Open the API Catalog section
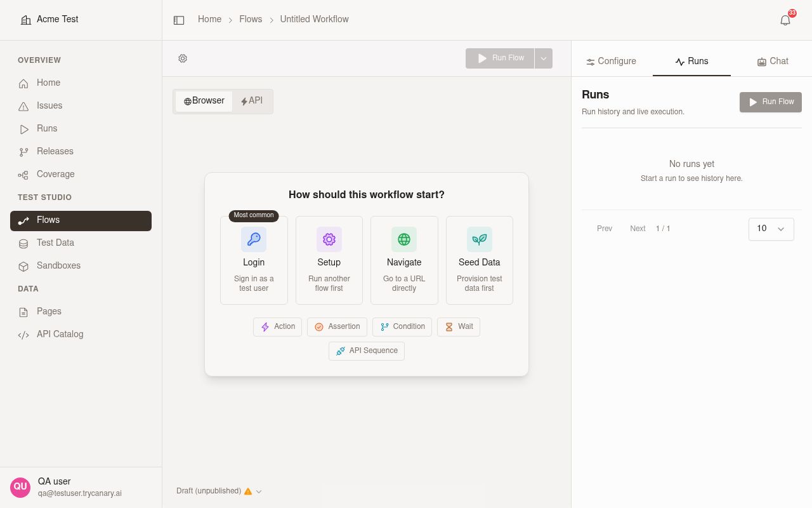This screenshot has height=508, width=812. (x=81, y=335)
